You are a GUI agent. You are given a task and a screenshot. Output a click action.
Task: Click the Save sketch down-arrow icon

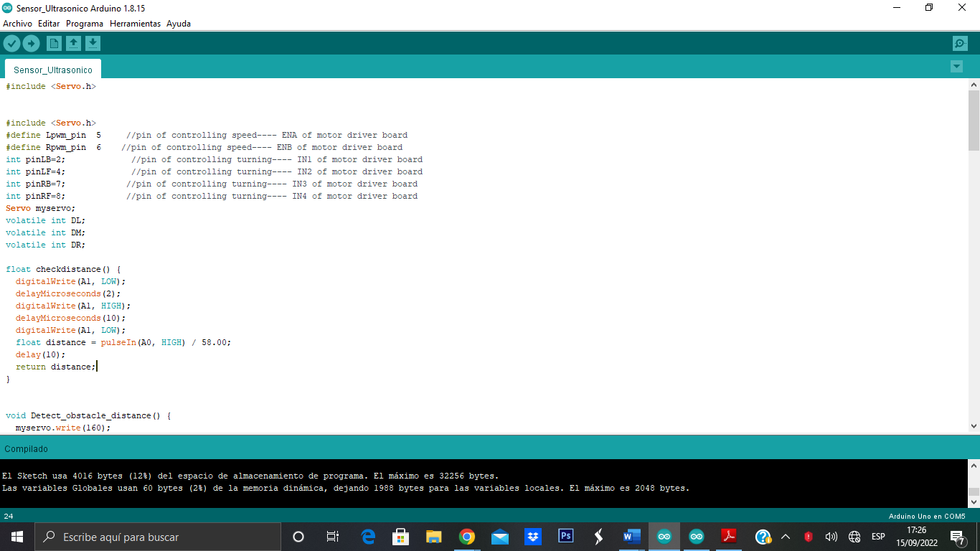pyautogui.click(x=93, y=44)
